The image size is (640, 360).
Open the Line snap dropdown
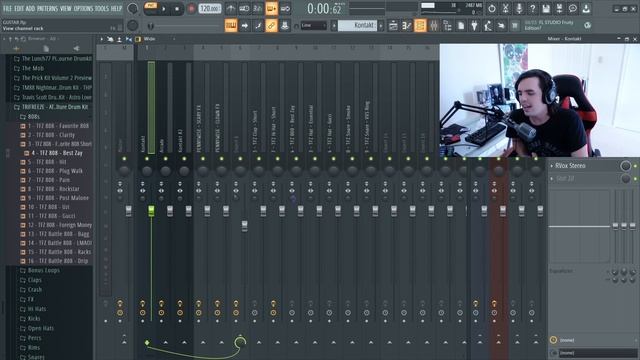point(313,26)
